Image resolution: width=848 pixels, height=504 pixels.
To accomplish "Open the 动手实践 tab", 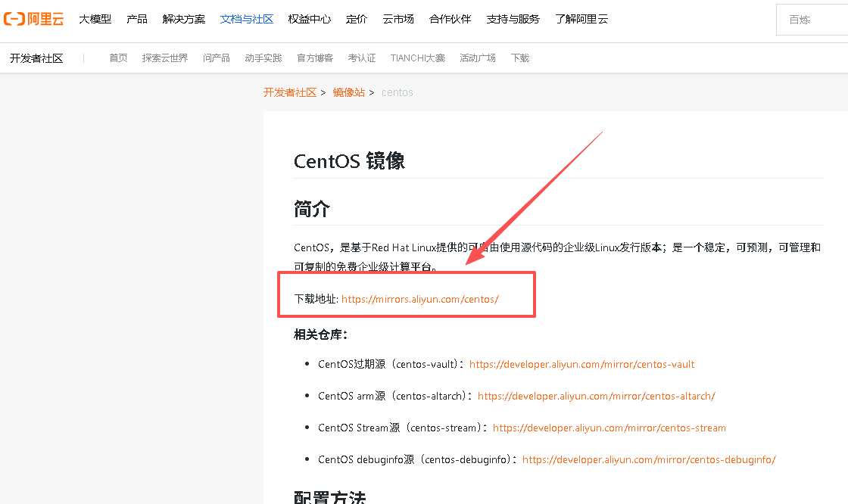I will pos(263,58).
